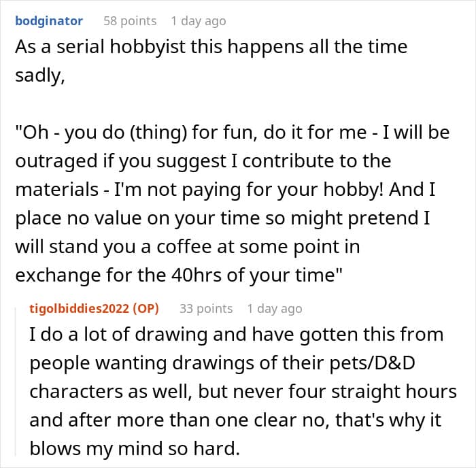This screenshot has width=476, height=468.
Task: Click the 58 points score label
Action: [130, 21]
